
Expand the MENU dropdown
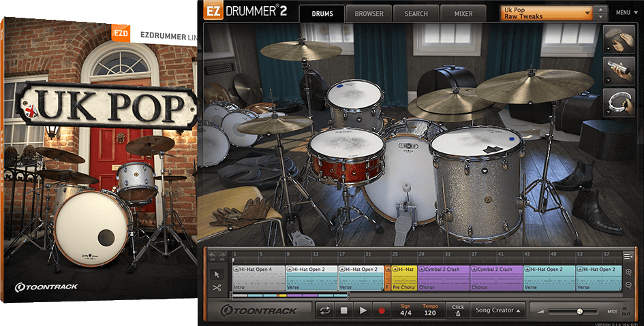[627, 13]
